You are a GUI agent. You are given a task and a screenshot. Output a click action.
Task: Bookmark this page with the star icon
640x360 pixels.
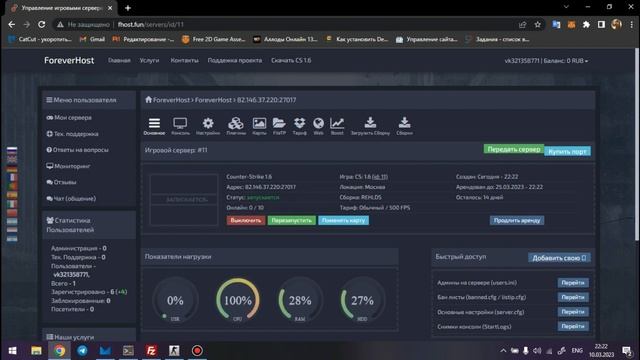pos(538,24)
